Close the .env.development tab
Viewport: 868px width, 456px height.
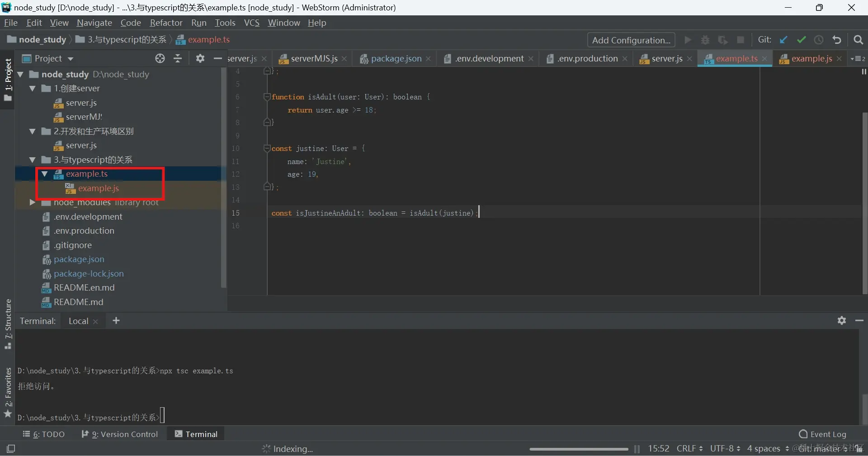531,59
